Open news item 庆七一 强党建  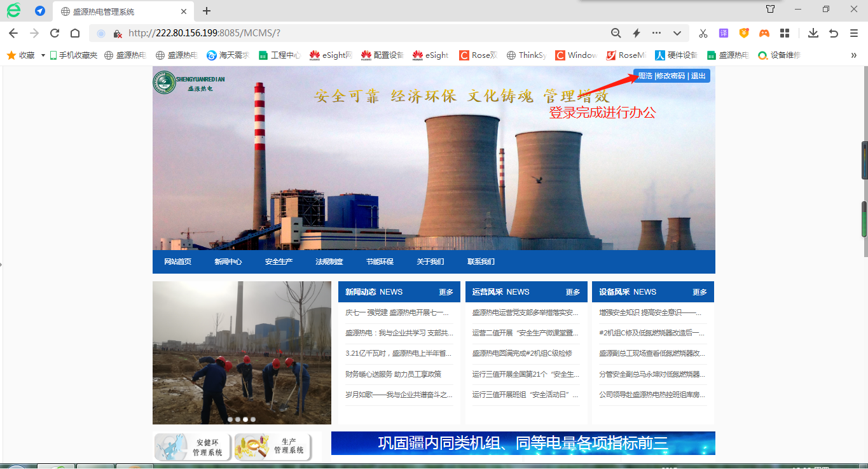coord(398,312)
